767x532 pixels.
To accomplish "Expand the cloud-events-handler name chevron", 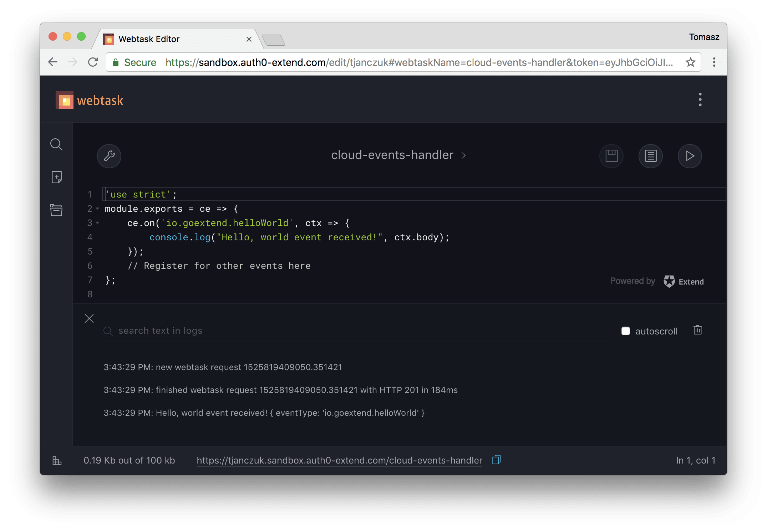I will tap(463, 155).
